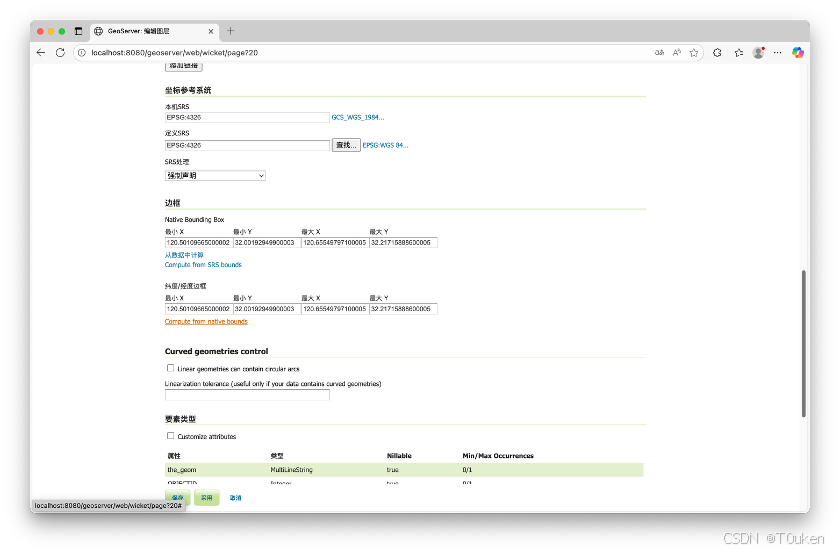
Task: Open the favorites list icon
Action: point(739,53)
